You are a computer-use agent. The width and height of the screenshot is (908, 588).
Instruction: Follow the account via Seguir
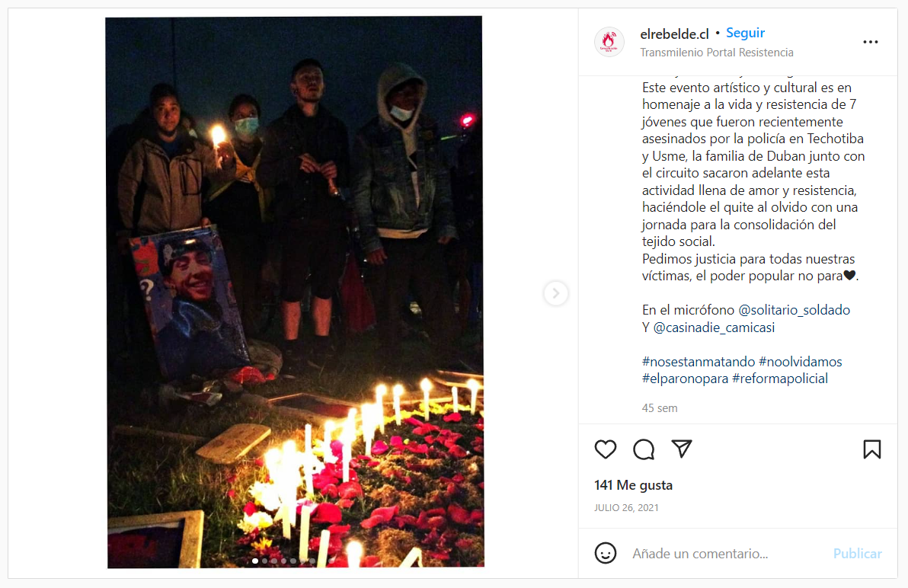(745, 33)
